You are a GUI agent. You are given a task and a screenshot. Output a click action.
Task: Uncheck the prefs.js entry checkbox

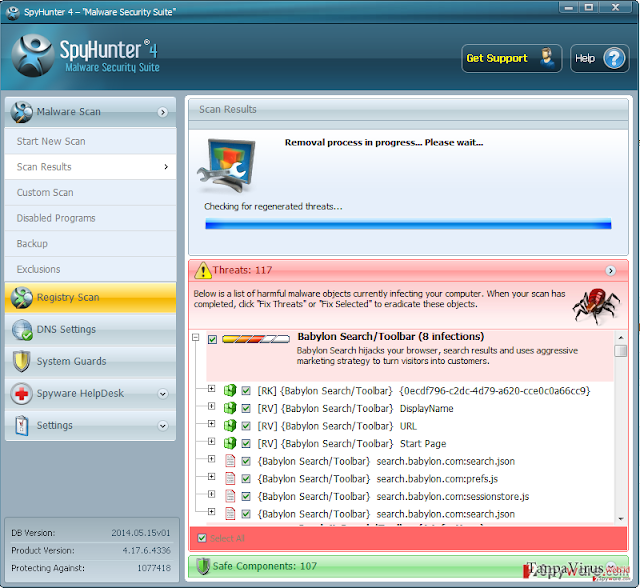click(x=246, y=479)
